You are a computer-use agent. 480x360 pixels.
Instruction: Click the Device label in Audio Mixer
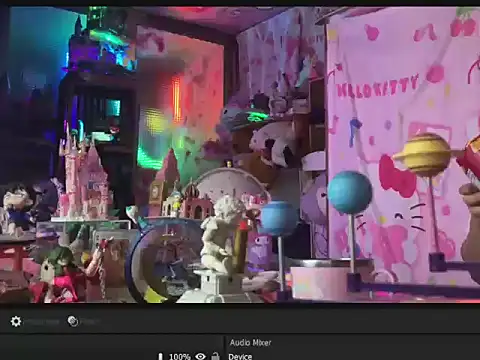[x=240, y=356]
